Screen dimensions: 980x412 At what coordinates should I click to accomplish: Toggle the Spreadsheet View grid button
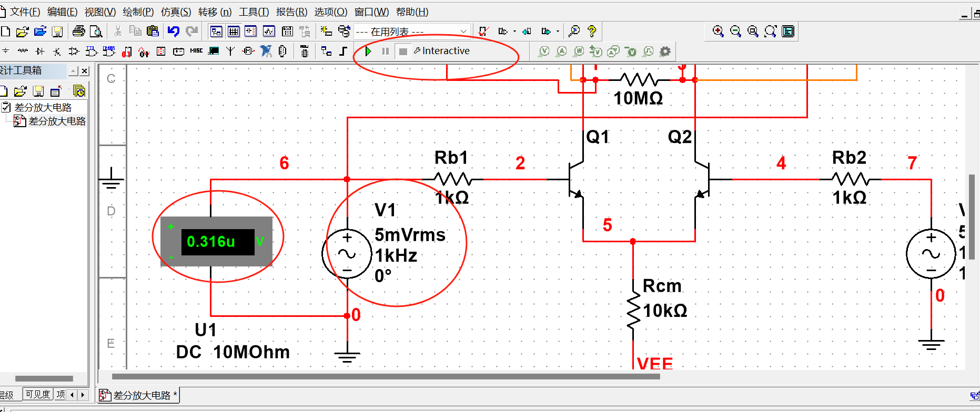click(x=234, y=32)
